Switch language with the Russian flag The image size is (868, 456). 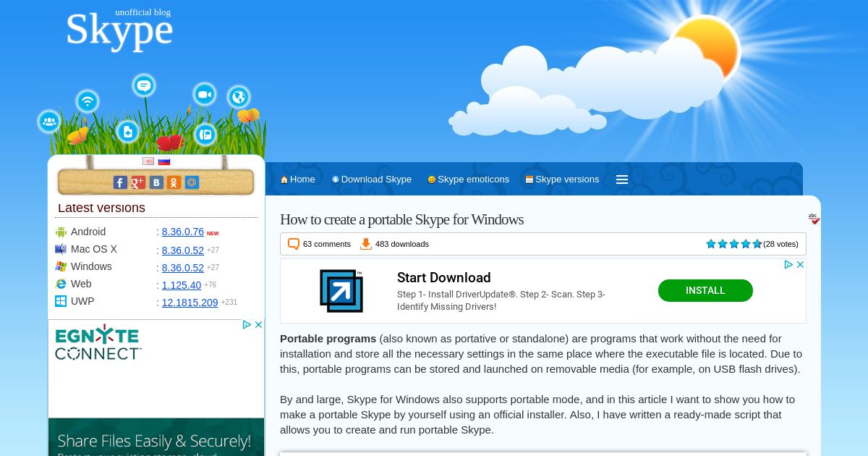164,161
